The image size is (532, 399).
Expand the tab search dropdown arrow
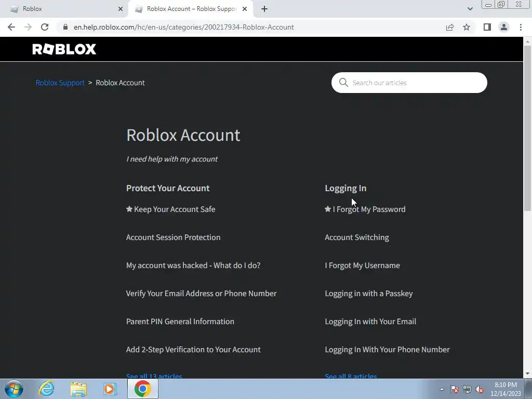[x=470, y=9]
